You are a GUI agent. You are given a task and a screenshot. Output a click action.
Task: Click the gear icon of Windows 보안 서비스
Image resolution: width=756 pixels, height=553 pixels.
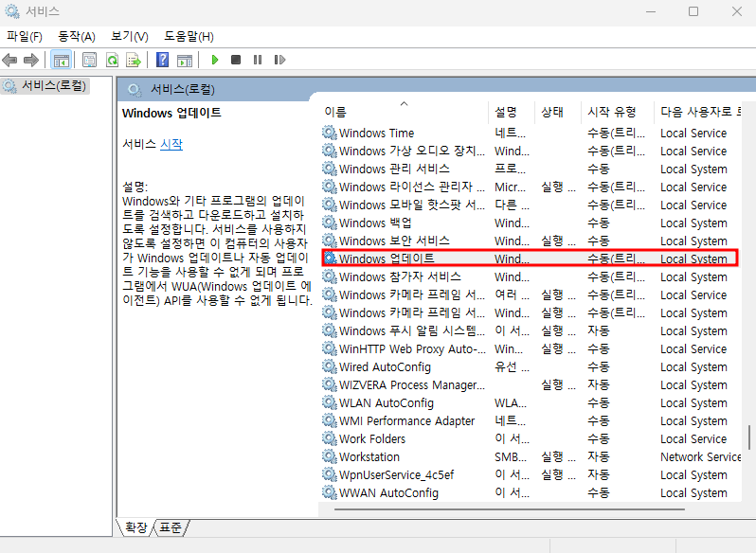coord(330,241)
